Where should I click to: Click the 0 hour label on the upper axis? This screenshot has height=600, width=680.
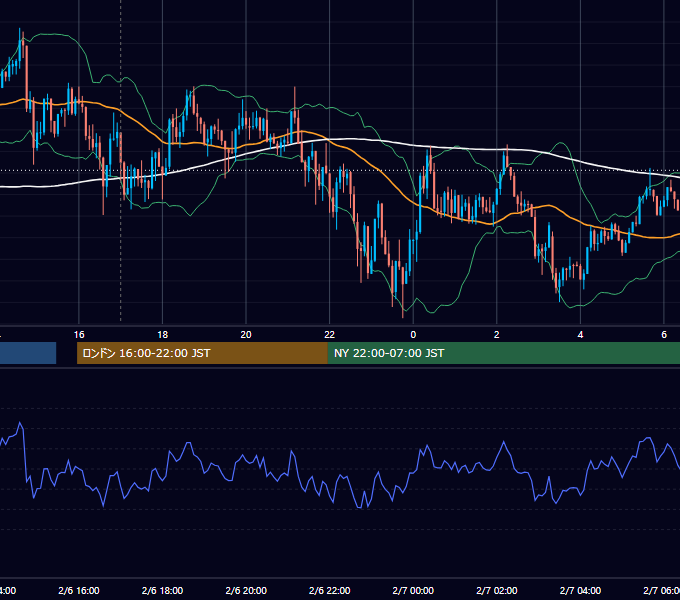coord(413,335)
